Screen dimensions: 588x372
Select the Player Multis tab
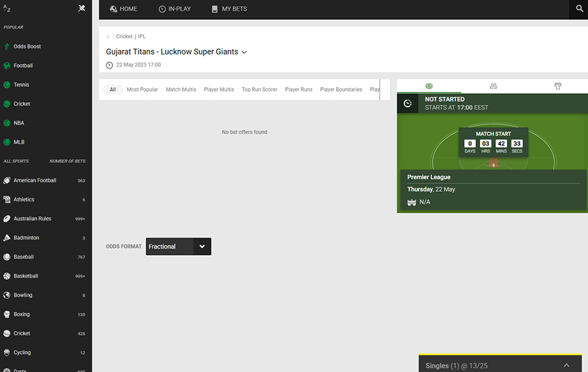pyautogui.click(x=219, y=89)
